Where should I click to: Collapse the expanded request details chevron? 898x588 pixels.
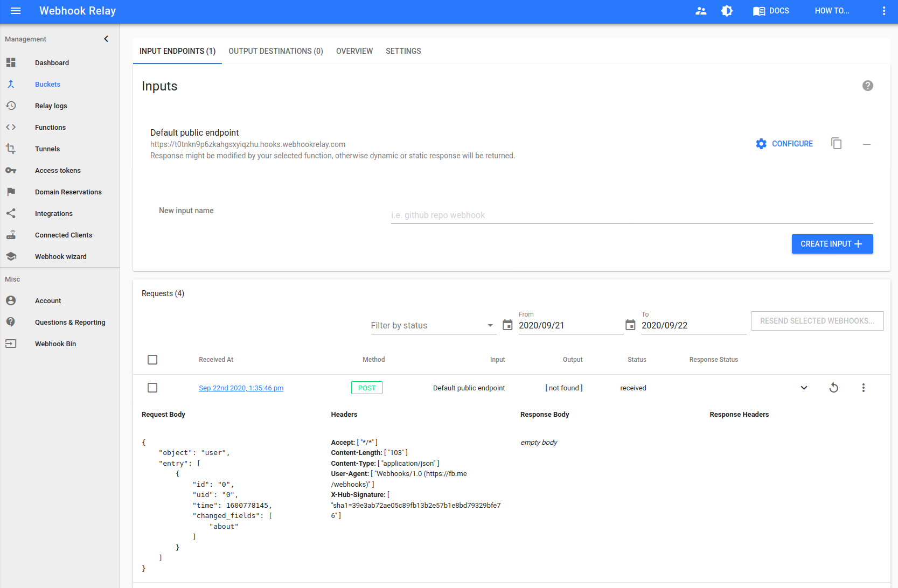pos(804,388)
